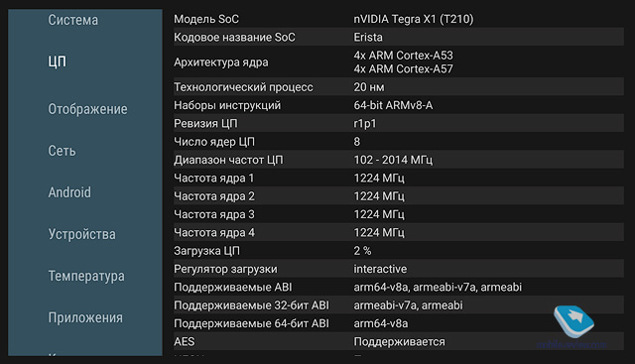Viewport: 635px width, 364px height.
Task: Click the 4x ARM Cortex-A53 value
Action: click(x=404, y=56)
